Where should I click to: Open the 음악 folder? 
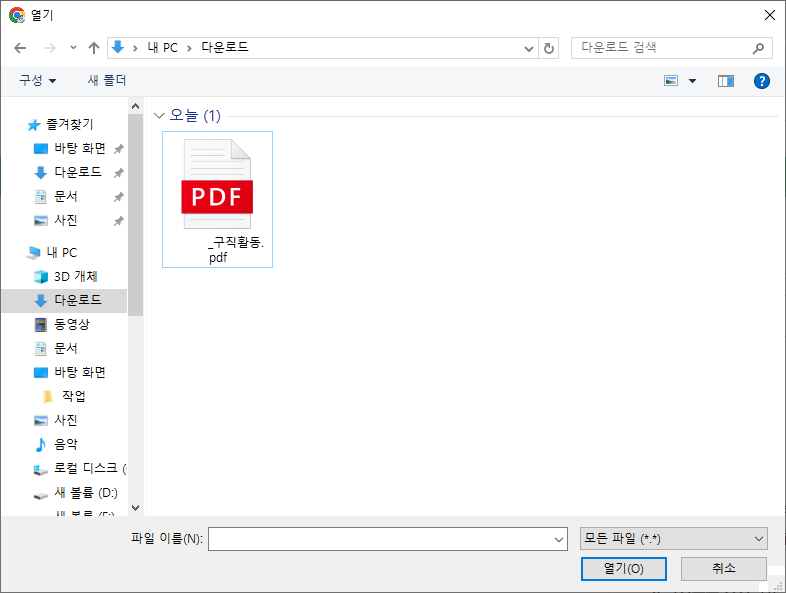[x=66, y=444]
